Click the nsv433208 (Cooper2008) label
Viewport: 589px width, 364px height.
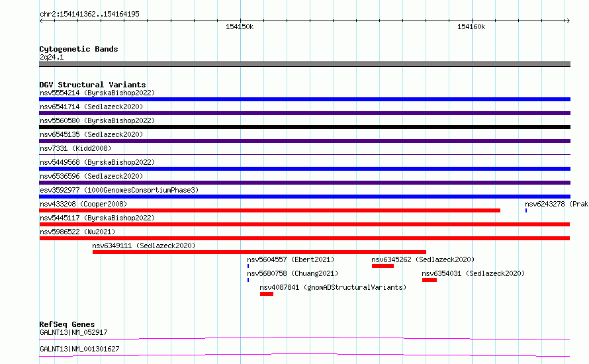(x=83, y=204)
